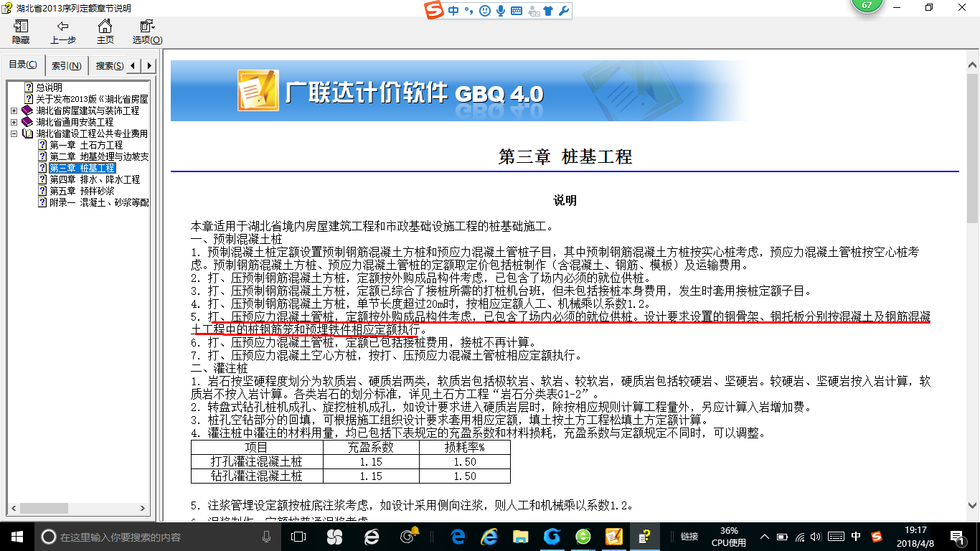Switch to the 索引(N) index tab

pyautogui.click(x=67, y=66)
